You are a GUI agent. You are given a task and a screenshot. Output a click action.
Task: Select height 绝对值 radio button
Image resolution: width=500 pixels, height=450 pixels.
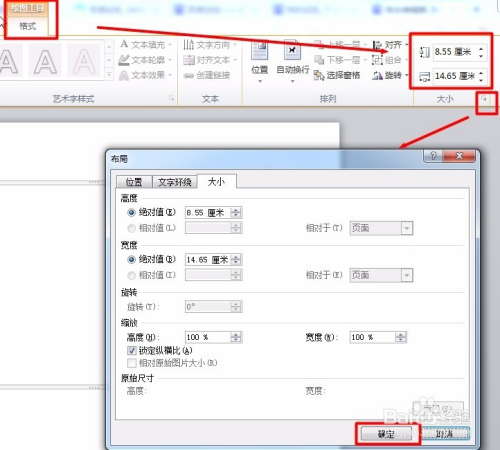[132, 212]
